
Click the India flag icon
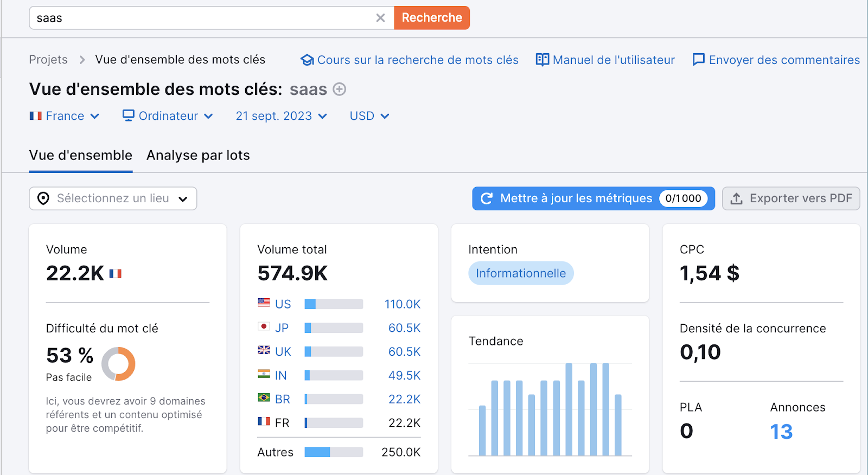coord(264,374)
